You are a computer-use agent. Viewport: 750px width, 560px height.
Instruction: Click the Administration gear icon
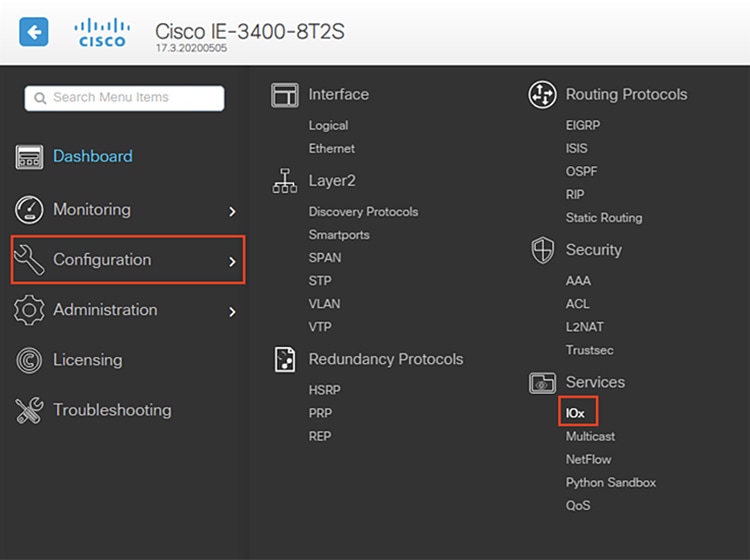(x=29, y=310)
